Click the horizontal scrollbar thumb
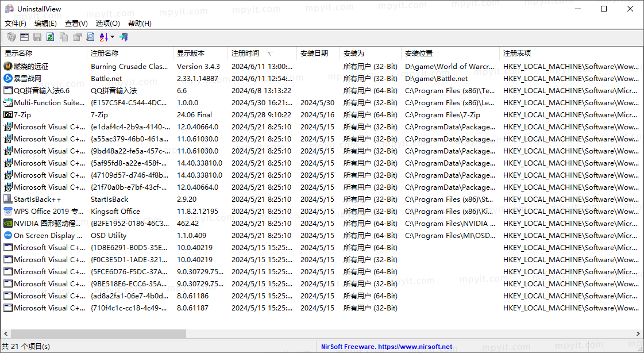Image resolution: width=644 pixels, height=353 pixels. (x=99, y=333)
